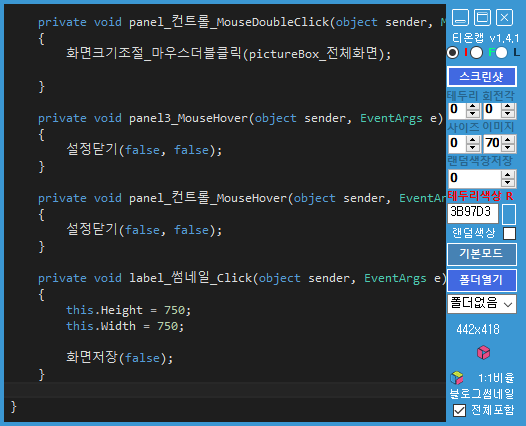Uncheck the 전체포함 checkbox
The image size is (526, 426).
[459, 410]
